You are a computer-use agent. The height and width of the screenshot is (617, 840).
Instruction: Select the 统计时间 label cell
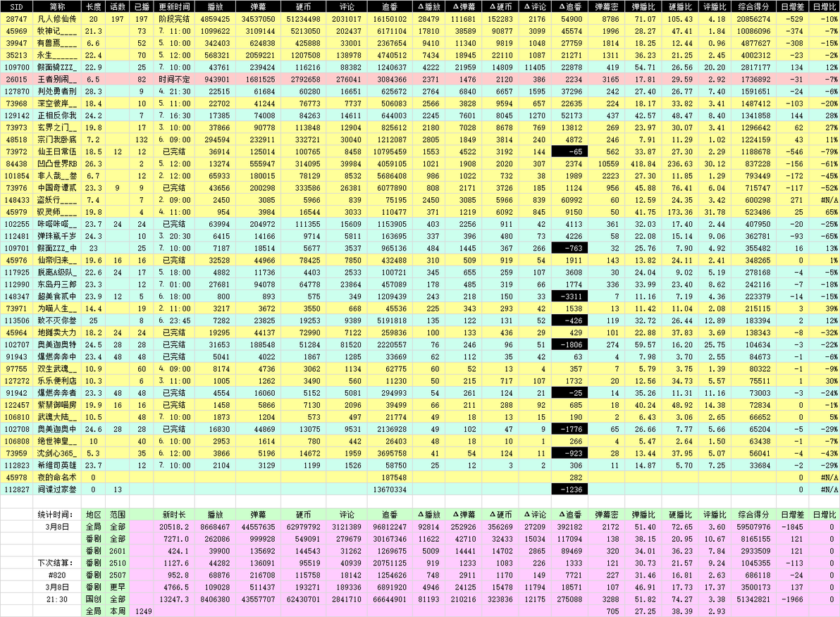57,515
